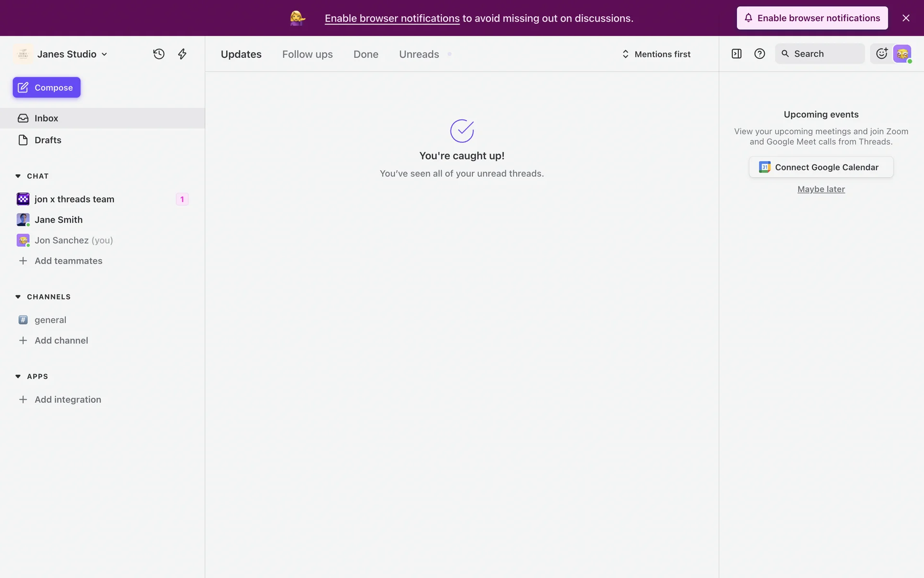This screenshot has width=924, height=578.
Task: Open the history clock icon
Action: pyautogui.click(x=159, y=54)
